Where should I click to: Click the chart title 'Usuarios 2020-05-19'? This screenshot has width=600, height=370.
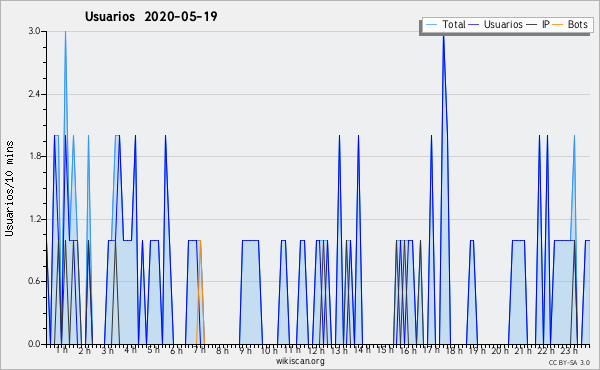click(151, 16)
